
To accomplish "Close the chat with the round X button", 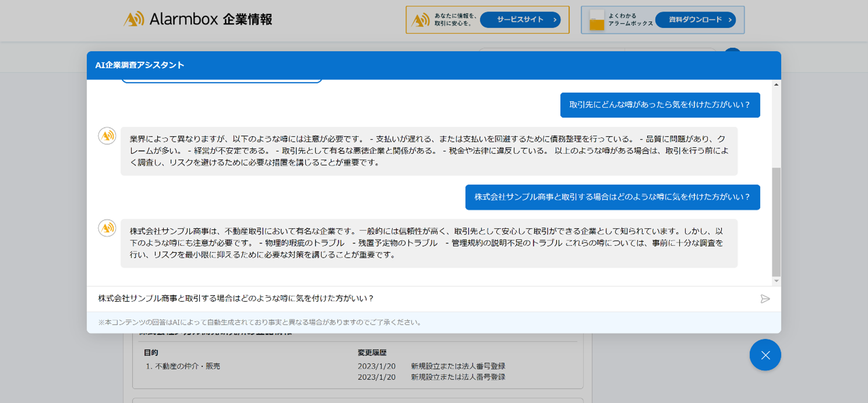I will click(x=765, y=355).
